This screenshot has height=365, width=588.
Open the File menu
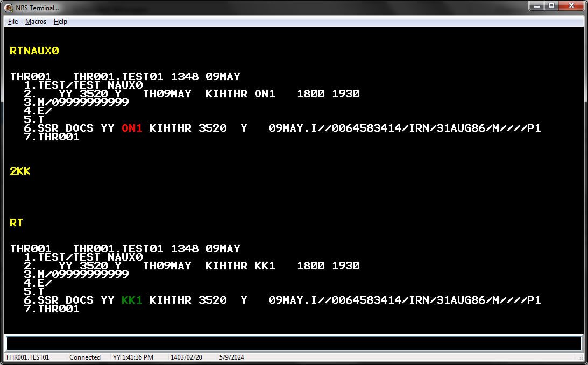click(x=13, y=22)
